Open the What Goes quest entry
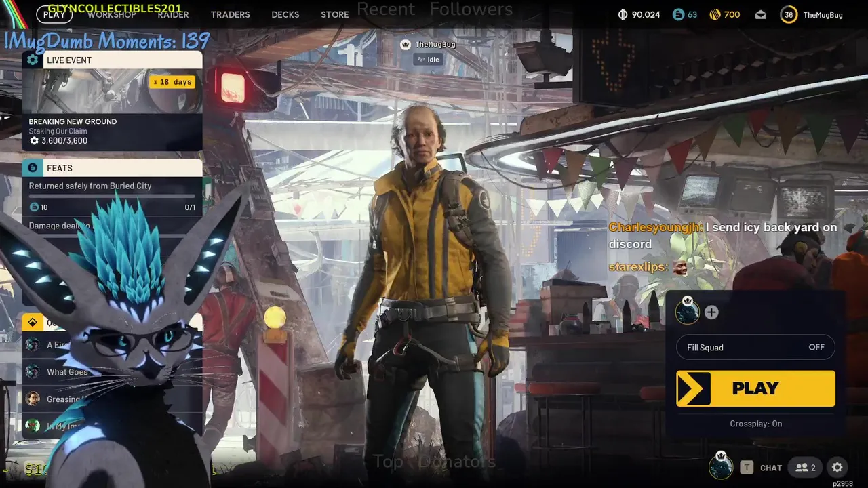 click(x=112, y=371)
